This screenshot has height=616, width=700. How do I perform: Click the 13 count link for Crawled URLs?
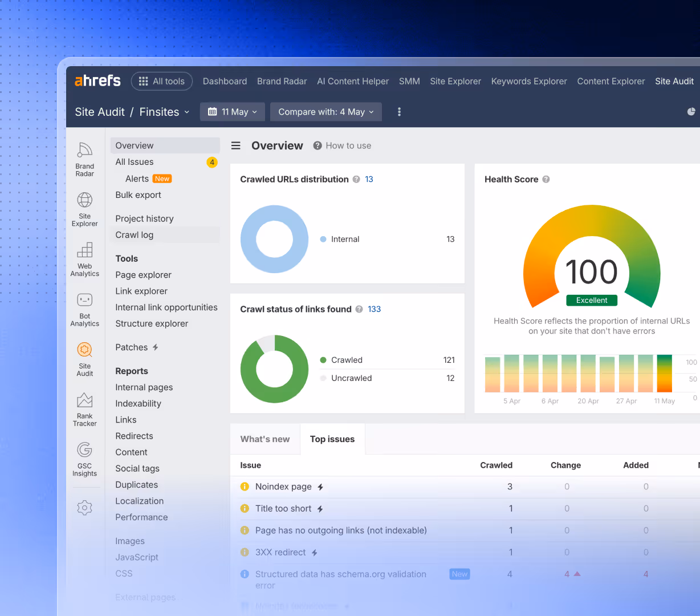click(369, 179)
